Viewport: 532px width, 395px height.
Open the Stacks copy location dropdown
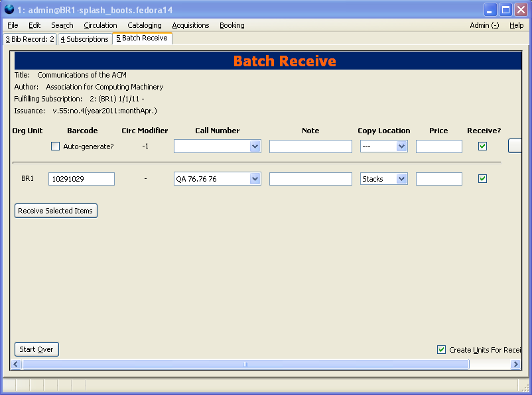(401, 179)
